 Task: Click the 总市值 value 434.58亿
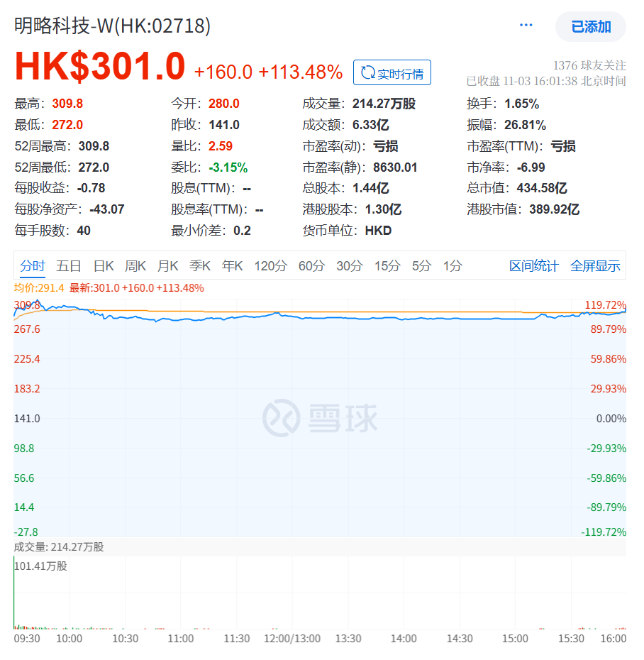[542, 188]
